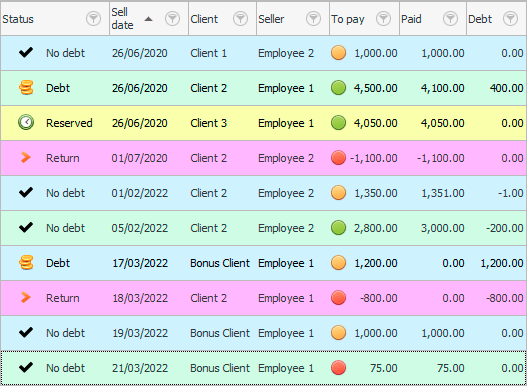
Task: Select the -200.00 Debt cell
Action: pyautogui.click(x=497, y=228)
